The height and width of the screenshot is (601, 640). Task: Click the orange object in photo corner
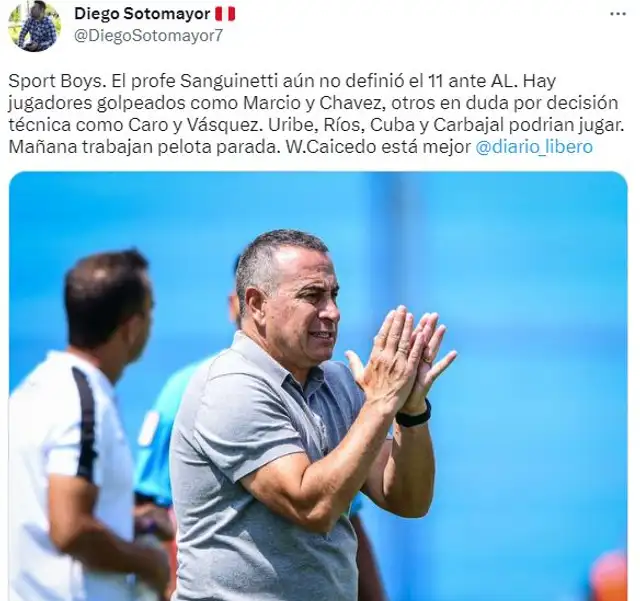pyautogui.click(x=608, y=578)
